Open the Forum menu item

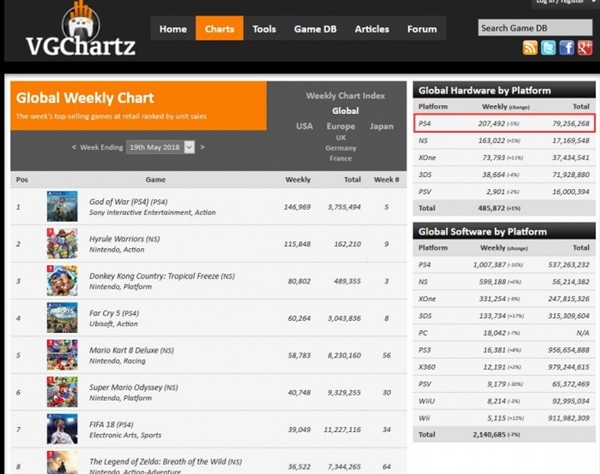pyautogui.click(x=422, y=29)
